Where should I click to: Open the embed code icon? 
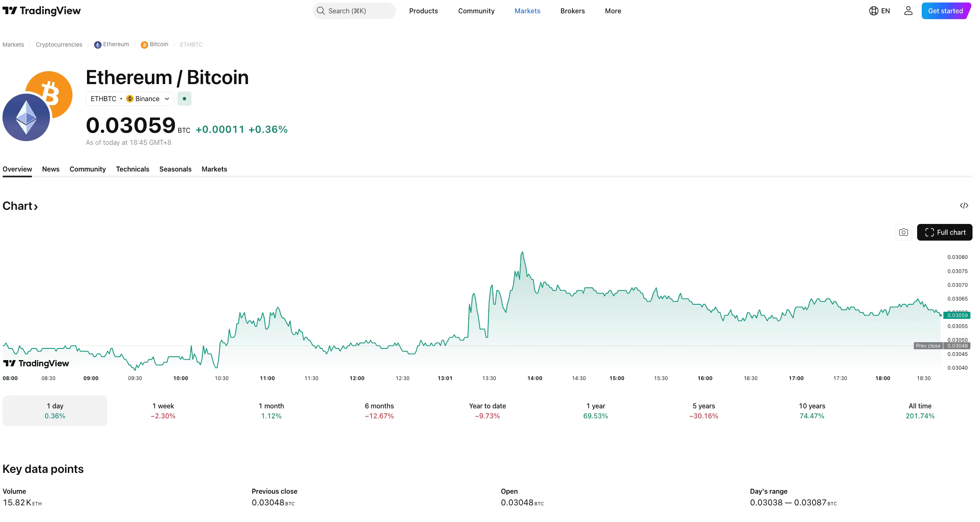(964, 206)
